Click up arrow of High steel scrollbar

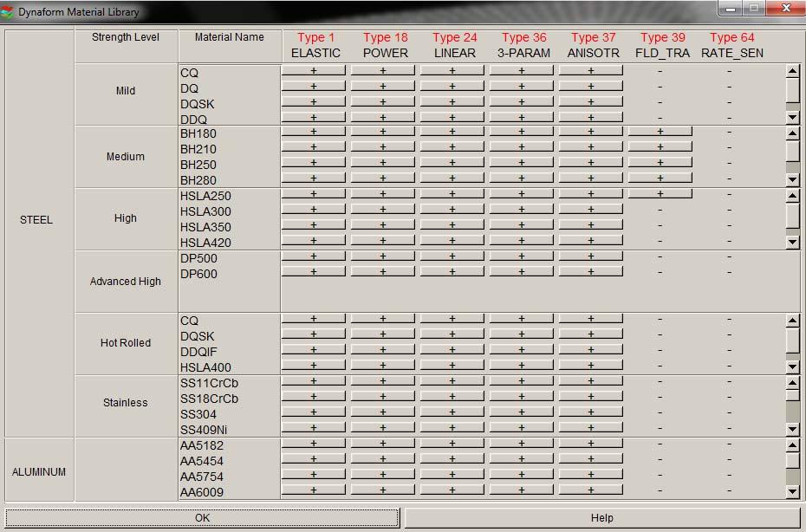pyautogui.click(x=793, y=196)
